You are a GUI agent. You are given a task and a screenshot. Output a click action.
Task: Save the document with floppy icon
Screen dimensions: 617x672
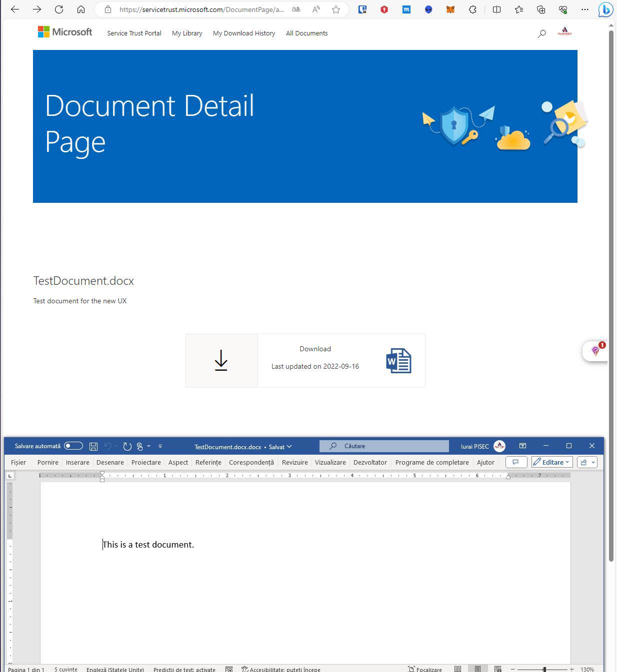(93, 446)
